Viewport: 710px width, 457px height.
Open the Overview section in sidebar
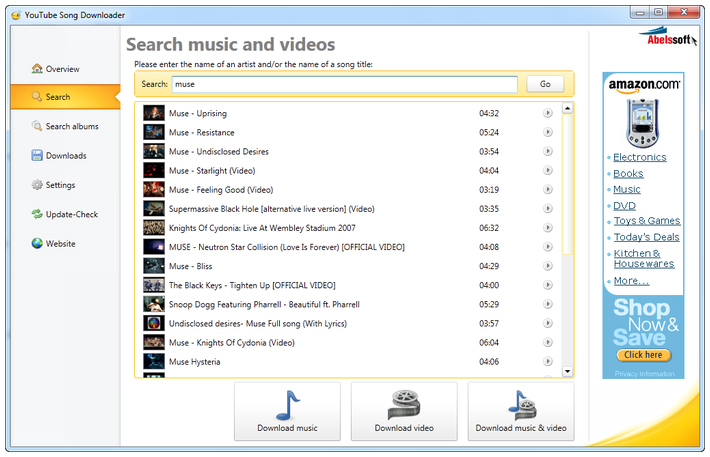click(62, 69)
